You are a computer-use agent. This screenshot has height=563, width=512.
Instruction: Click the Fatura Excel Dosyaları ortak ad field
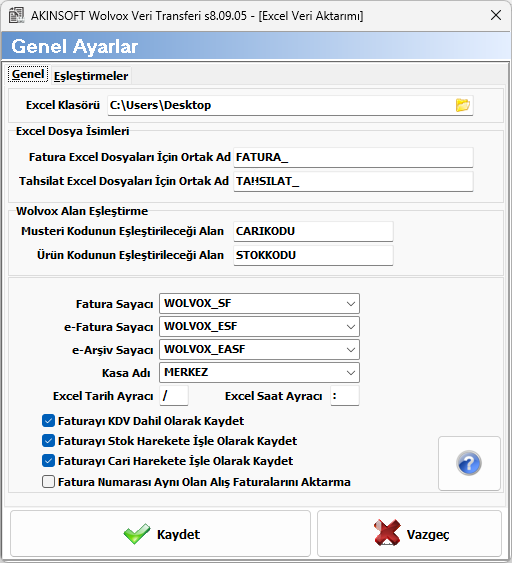click(353, 157)
